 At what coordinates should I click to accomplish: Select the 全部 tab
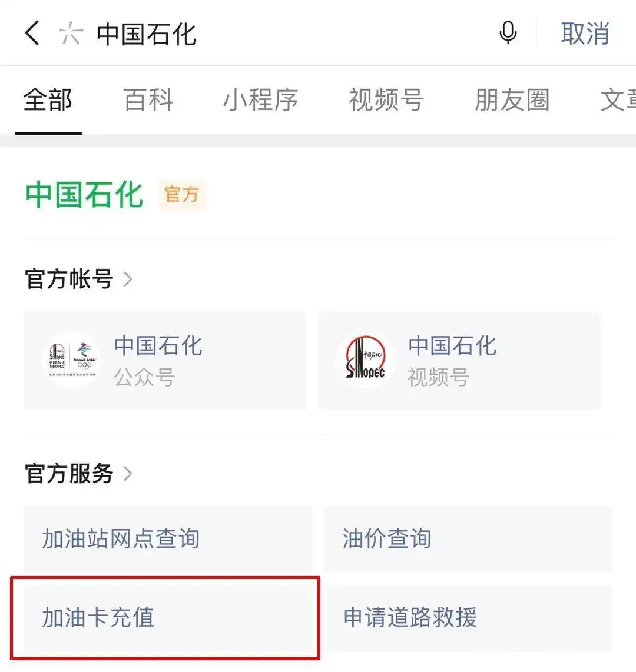48,100
